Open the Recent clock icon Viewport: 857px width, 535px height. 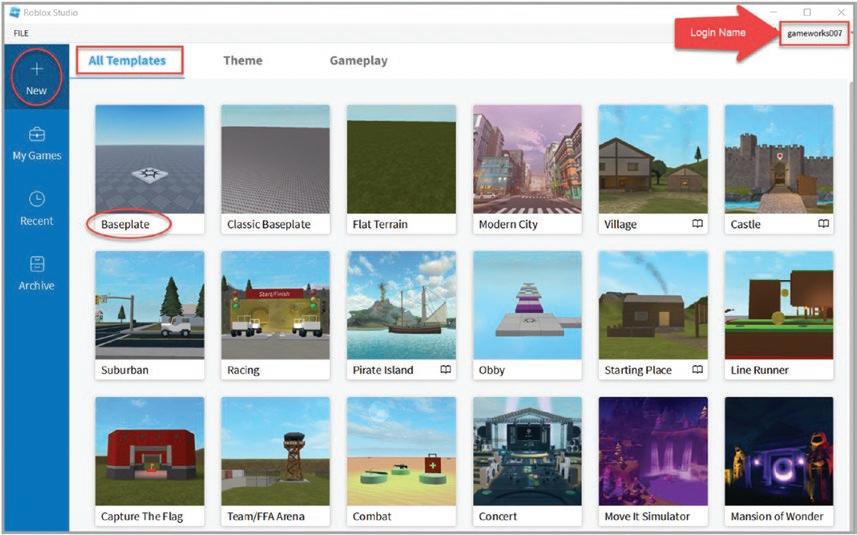click(x=37, y=199)
